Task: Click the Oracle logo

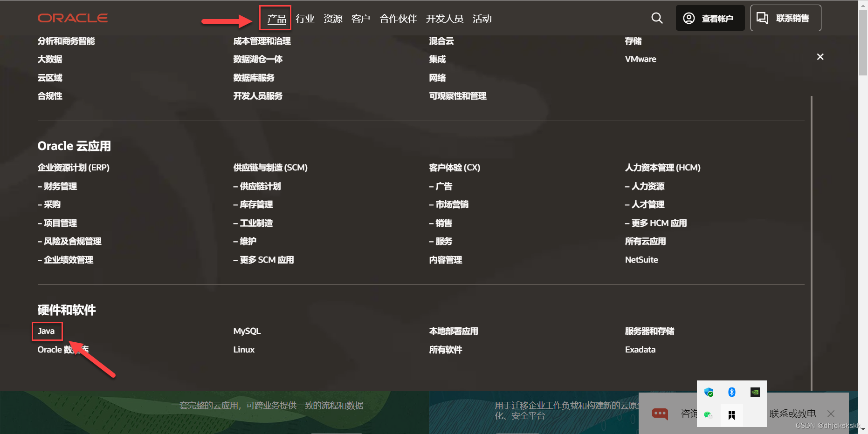Action: click(x=73, y=18)
